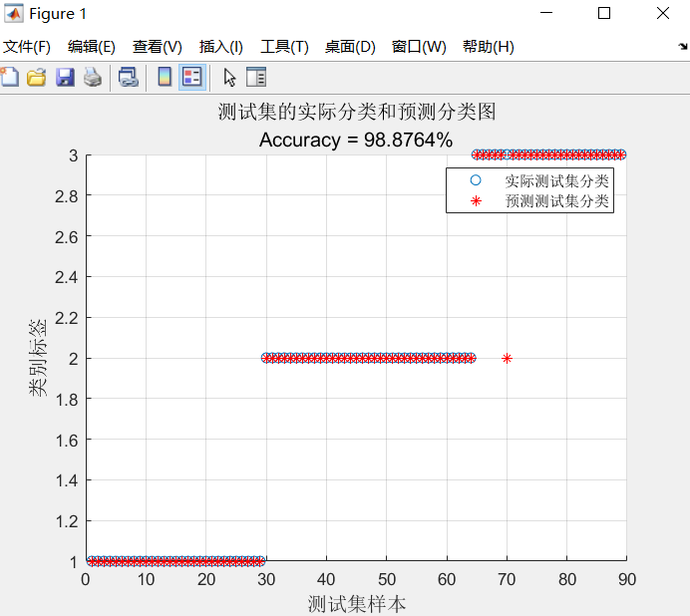Open the Property Inspector icon

click(256, 77)
